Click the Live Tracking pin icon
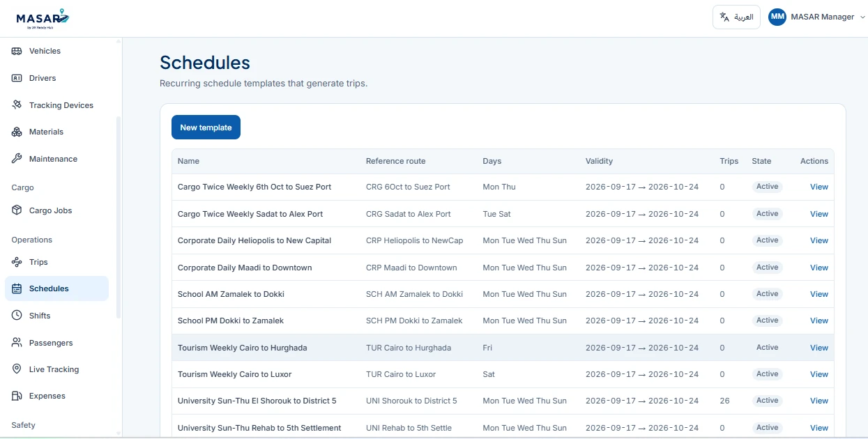This screenshot has width=868, height=439. (17, 369)
